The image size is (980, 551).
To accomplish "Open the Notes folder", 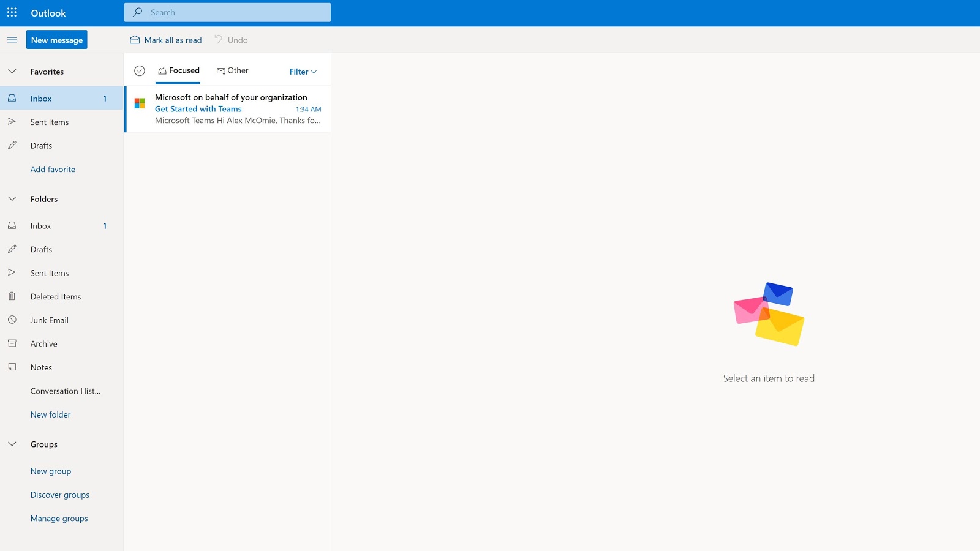I will 62,367.
